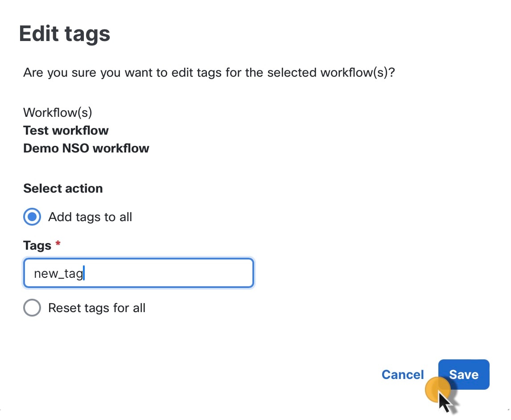Click the red required asterisk beside Tags
Viewport: 511px width, 420px height.
tap(58, 244)
